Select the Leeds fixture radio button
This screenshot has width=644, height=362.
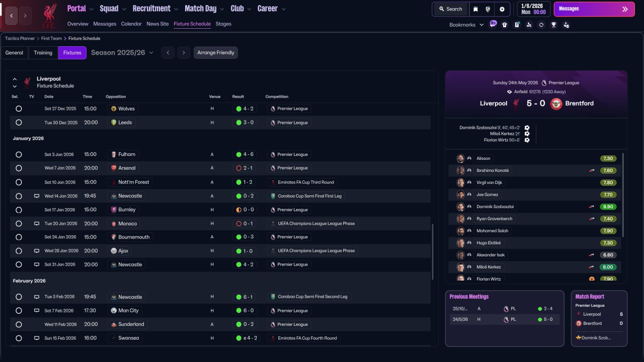(x=19, y=122)
